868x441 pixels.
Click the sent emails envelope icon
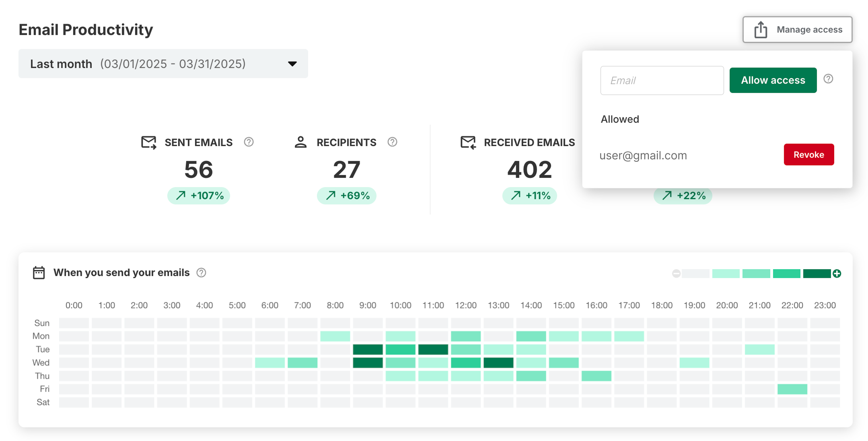(x=148, y=142)
